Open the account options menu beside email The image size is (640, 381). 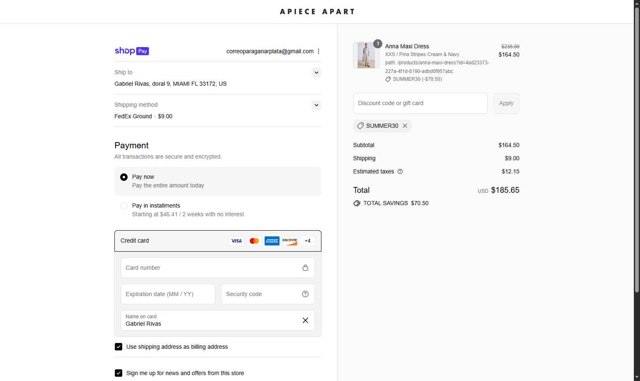coord(318,51)
